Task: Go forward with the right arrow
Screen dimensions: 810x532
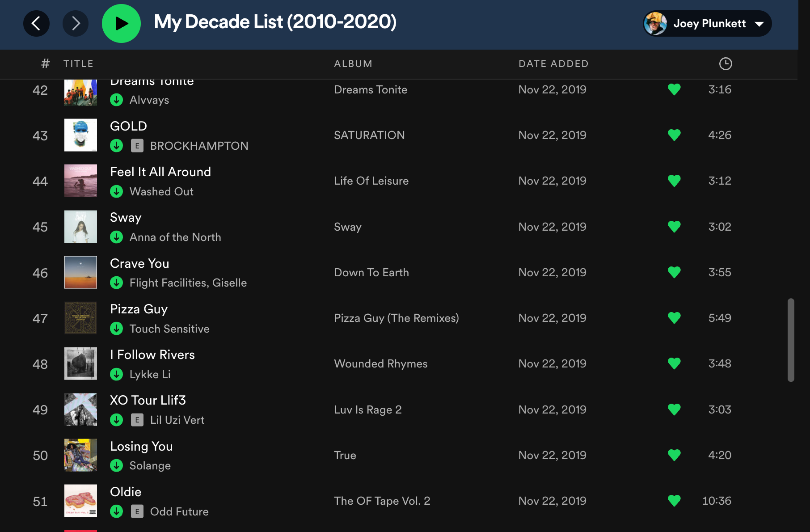Action: (76, 23)
